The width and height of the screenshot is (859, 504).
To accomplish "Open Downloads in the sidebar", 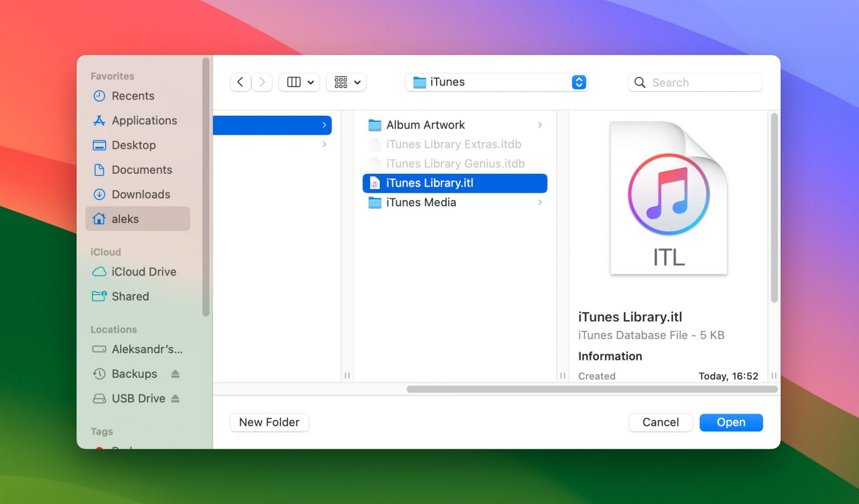I will [138, 194].
